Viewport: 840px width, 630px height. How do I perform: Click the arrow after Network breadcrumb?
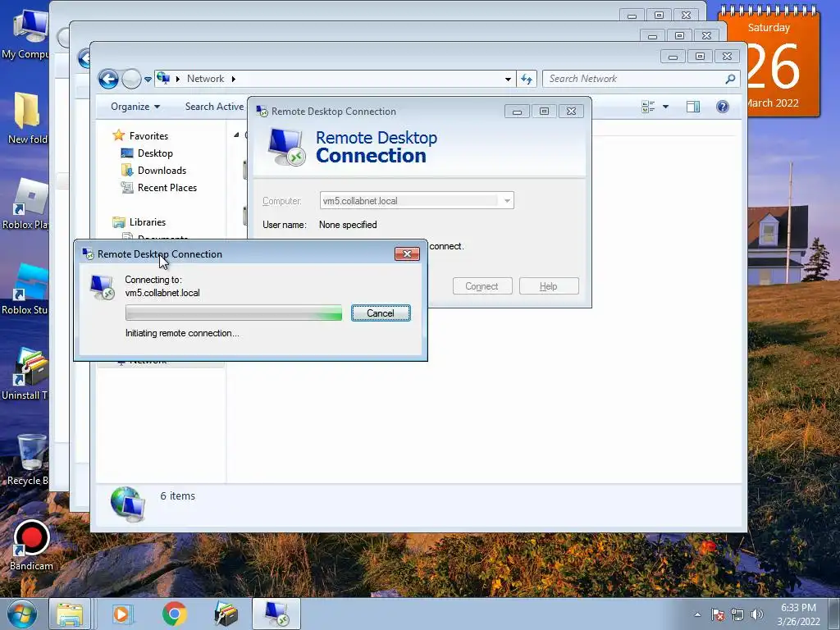click(234, 79)
